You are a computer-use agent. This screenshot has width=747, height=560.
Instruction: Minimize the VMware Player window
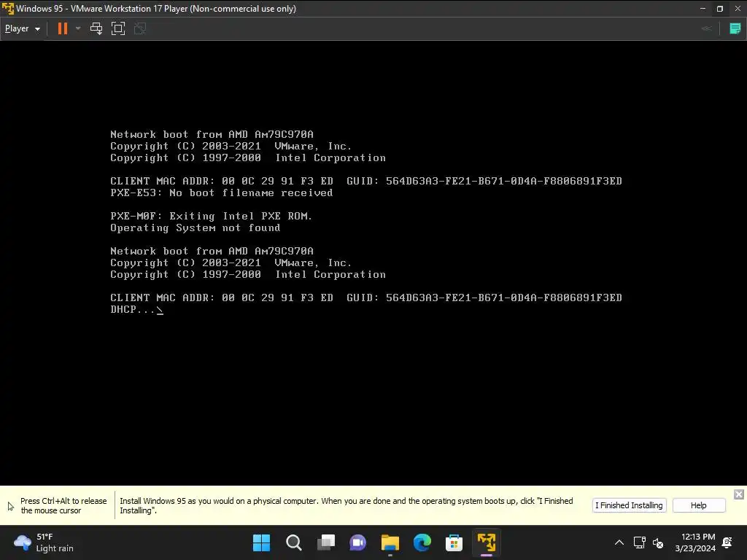pos(703,9)
